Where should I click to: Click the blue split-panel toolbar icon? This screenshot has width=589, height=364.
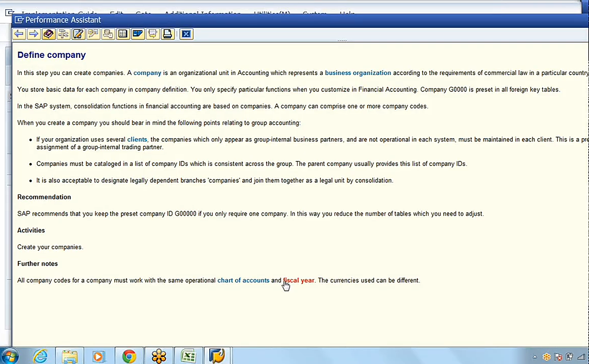point(138,34)
